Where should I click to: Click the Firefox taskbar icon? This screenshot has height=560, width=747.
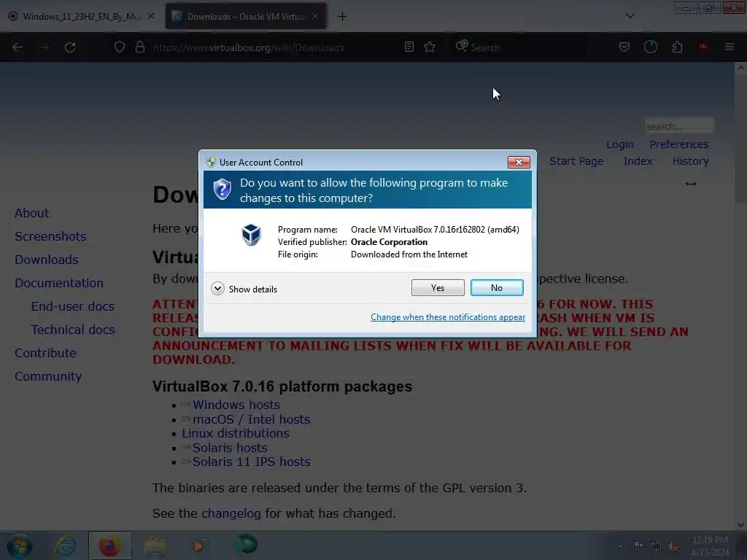[x=109, y=545]
